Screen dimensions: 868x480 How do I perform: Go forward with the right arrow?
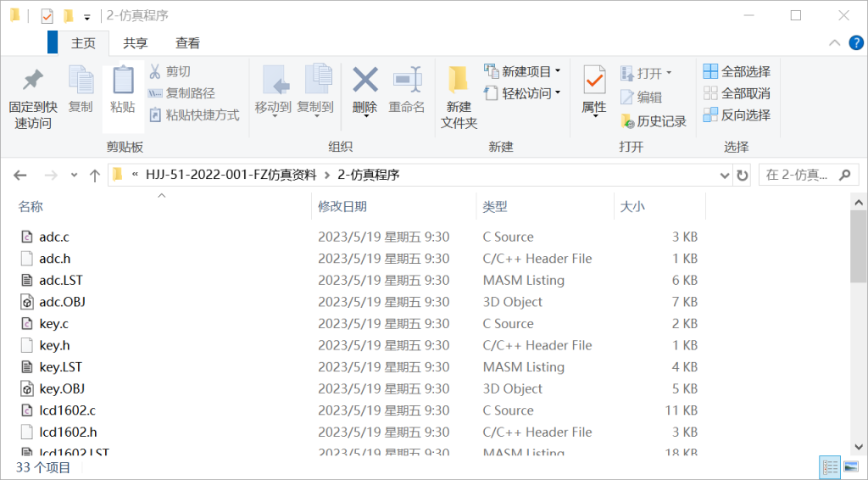51,176
